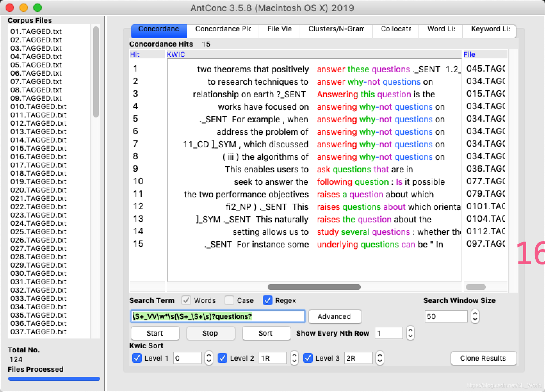The width and height of the screenshot is (545, 392).
Task: Click the Stop button
Action: click(x=210, y=333)
